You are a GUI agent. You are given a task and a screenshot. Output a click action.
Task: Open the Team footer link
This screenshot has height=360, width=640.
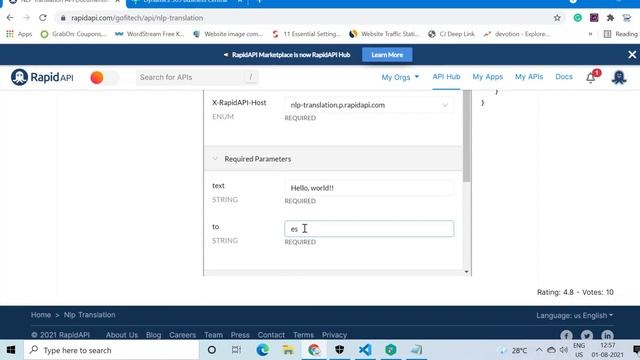coord(213,335)
